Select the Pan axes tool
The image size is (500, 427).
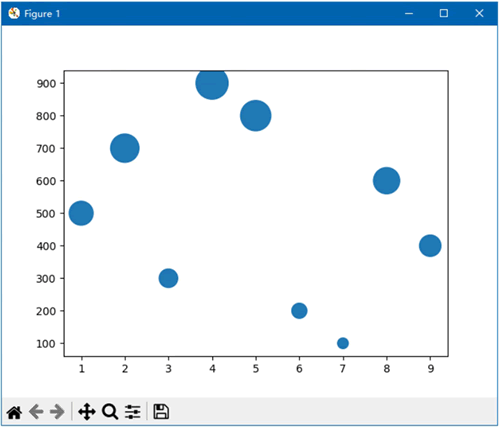click(x=87, y=412)
